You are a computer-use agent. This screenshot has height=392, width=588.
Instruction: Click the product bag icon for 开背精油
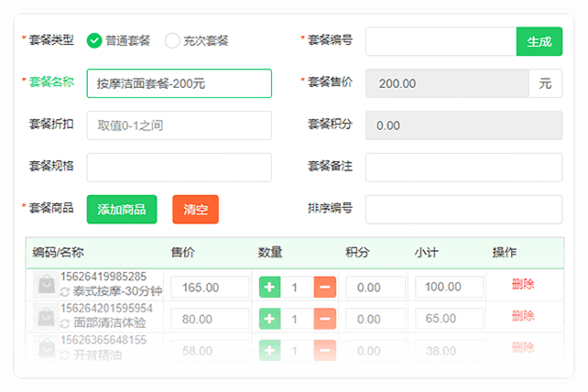pyautogui.click(x=47, y=348)
